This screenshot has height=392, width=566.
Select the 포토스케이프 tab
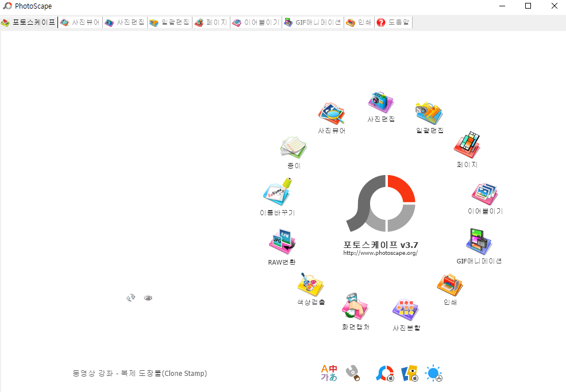(x=29, y=22)
